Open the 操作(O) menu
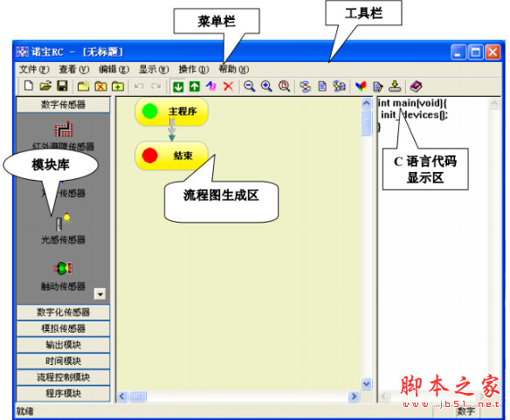Viewport: 510px width, 420px height. point(194,69)
